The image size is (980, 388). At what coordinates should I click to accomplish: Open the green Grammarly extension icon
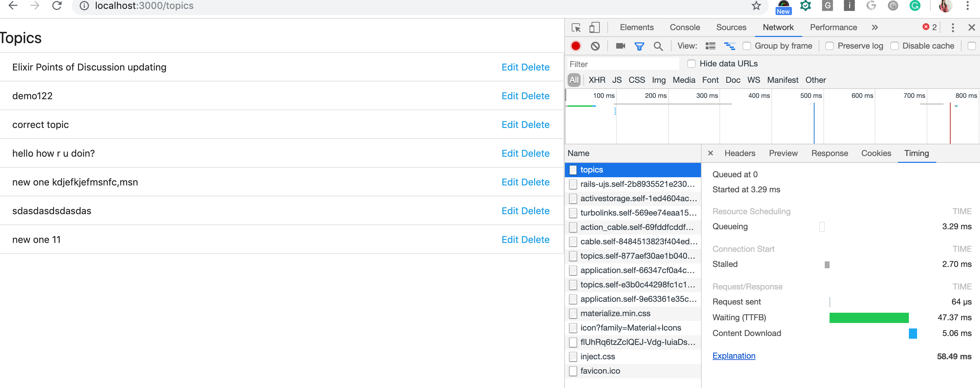(915, 6)
